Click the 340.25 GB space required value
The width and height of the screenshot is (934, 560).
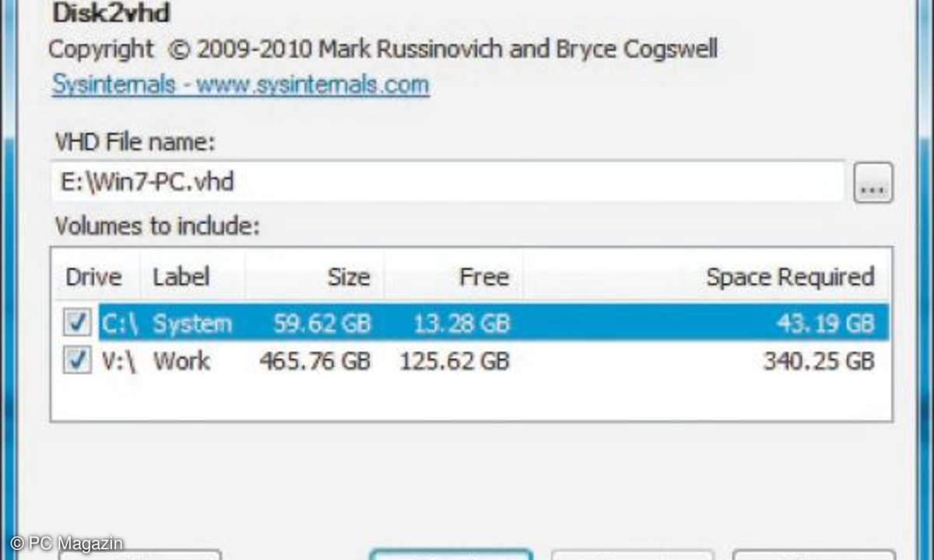click(x=819, y=361)
